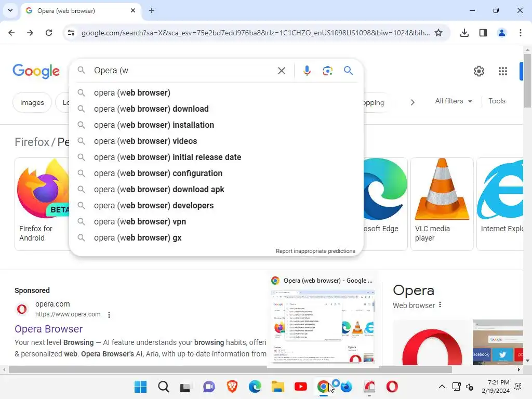Image resolution: width=532 pixels, height=399 pixels.
Task: Report inappropriate predictions link
Action: [x=315, y=251]
